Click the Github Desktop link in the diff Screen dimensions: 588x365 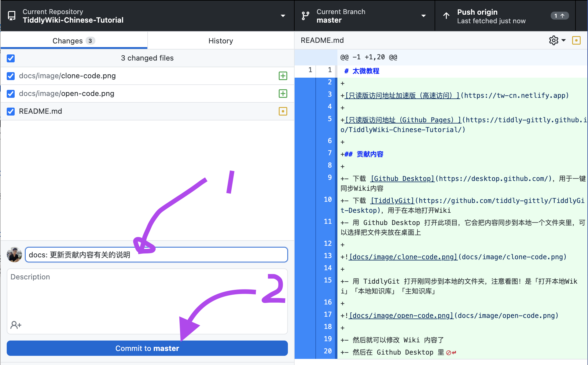pyautogui.click(x=402, y=179)
